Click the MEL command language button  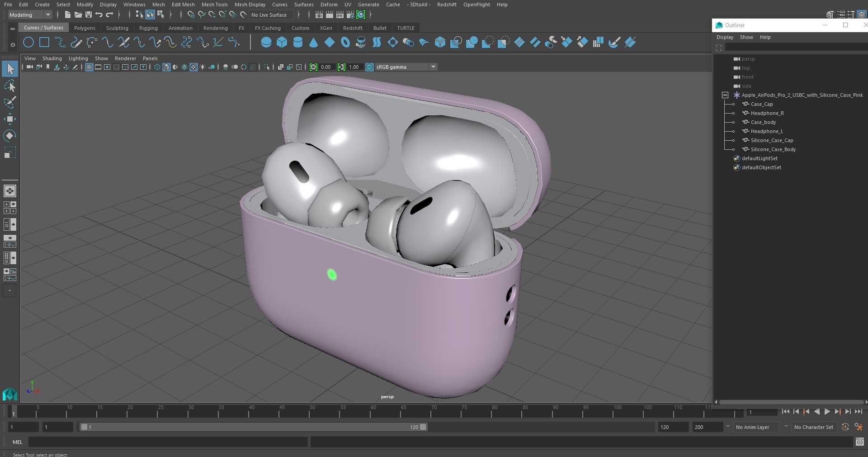pyautogui.click(x=17, y=442)
